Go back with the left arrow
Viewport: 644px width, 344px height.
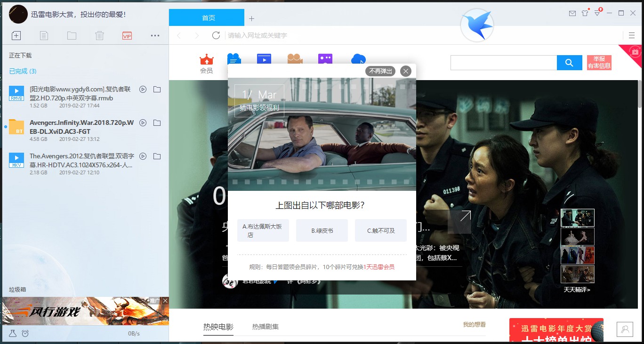179,35
